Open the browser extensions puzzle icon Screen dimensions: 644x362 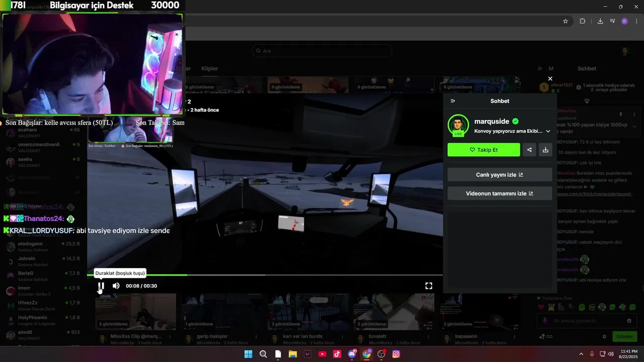click(x=583, y=21)
